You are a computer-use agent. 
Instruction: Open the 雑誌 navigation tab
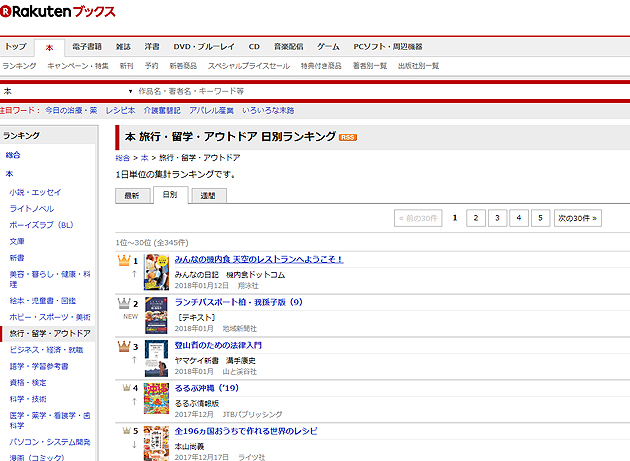click(123, 47)
